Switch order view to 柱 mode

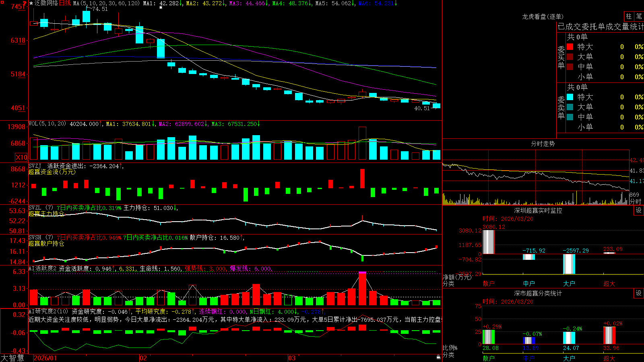(x=629, y=16)
